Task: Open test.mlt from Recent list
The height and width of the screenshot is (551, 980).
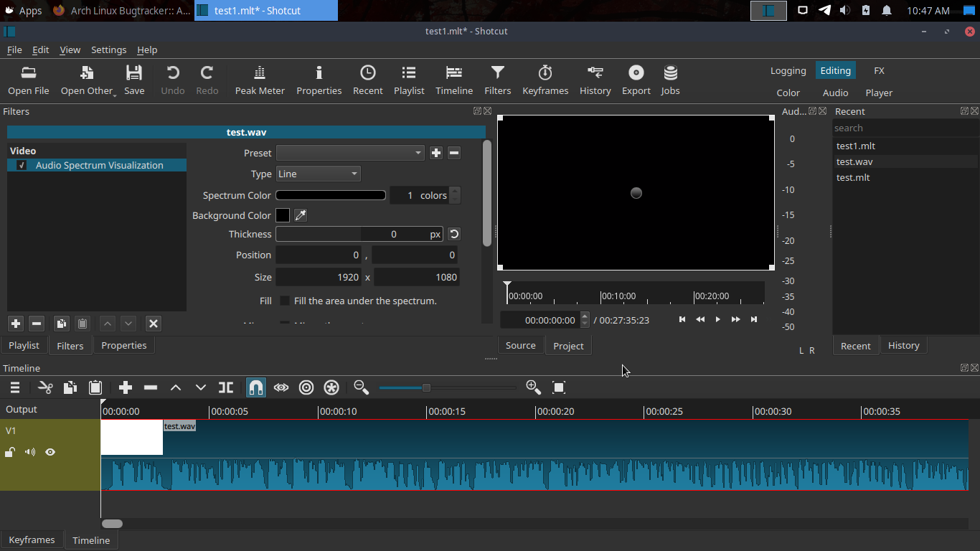Action: [853, 177]
